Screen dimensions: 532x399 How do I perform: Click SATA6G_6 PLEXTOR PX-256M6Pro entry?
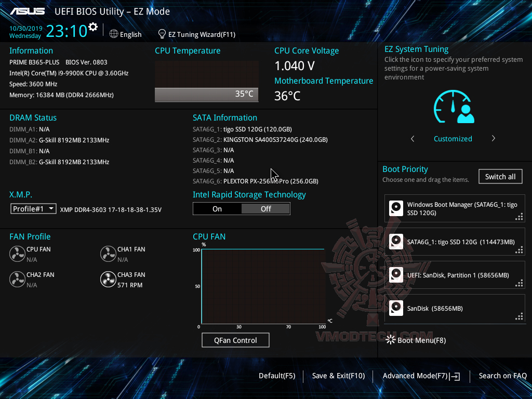pos(256,181)
